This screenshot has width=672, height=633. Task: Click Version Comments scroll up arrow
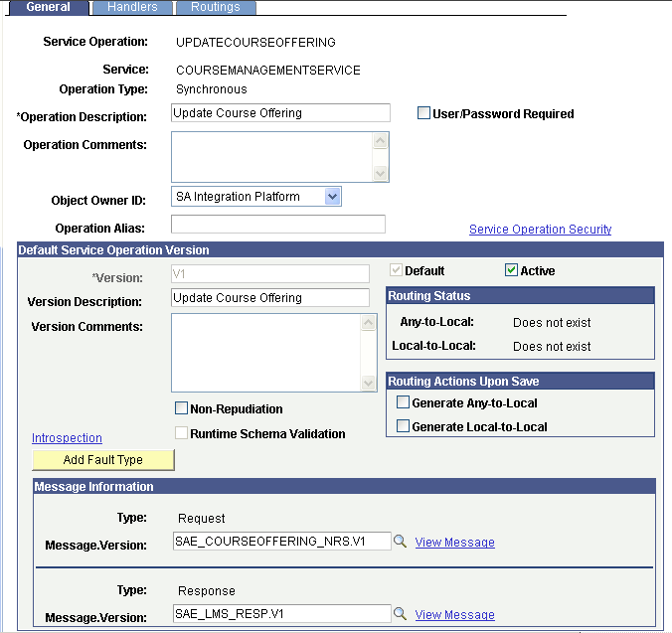pos(368,323)
